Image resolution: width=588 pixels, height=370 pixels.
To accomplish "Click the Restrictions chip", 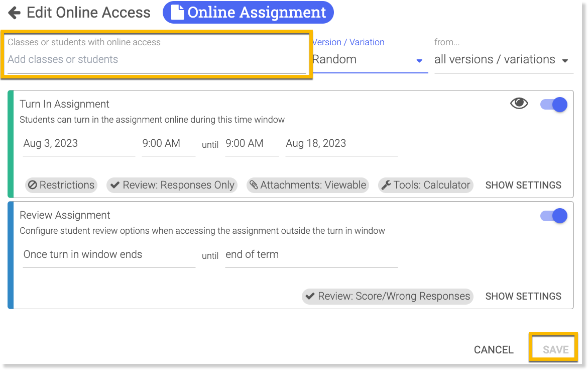I will pos(61,185).
